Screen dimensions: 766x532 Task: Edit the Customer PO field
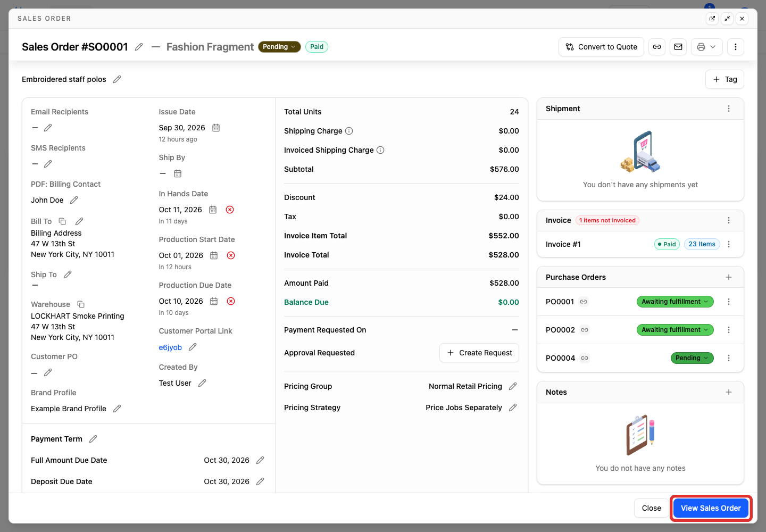point(48,372)
